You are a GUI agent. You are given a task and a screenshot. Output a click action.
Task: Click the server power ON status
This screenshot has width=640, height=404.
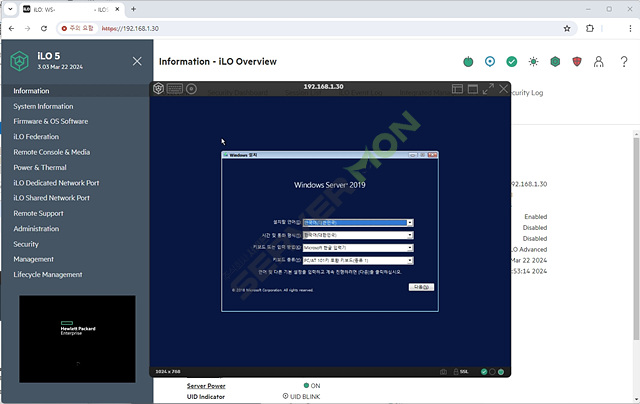tap(312, 386)
